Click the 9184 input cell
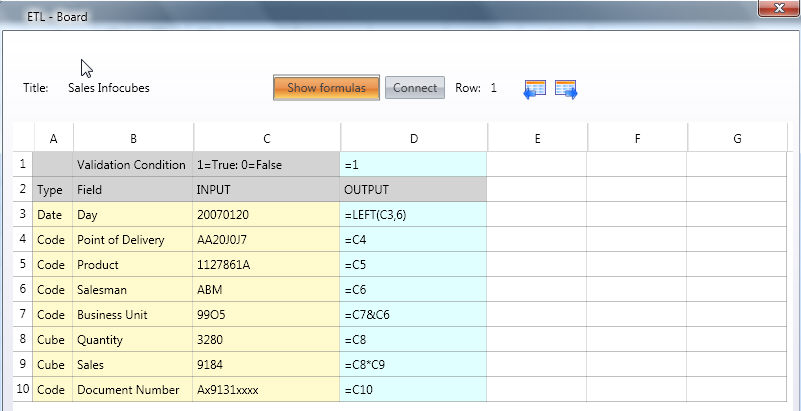Viewport: 801px width, 411px height. (x=266, y=365)
